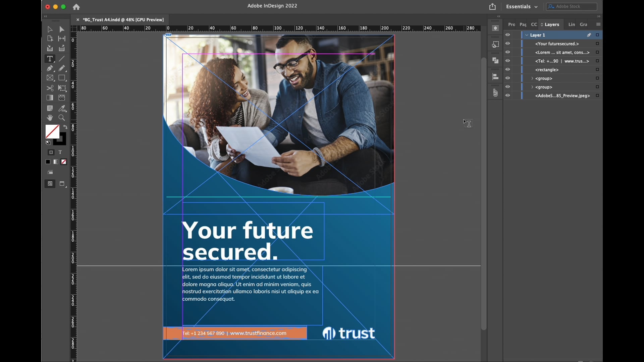Expand the Tools panel to double column toggle
The width and height of the screenshot is (644, 362).
pos(46,16)
